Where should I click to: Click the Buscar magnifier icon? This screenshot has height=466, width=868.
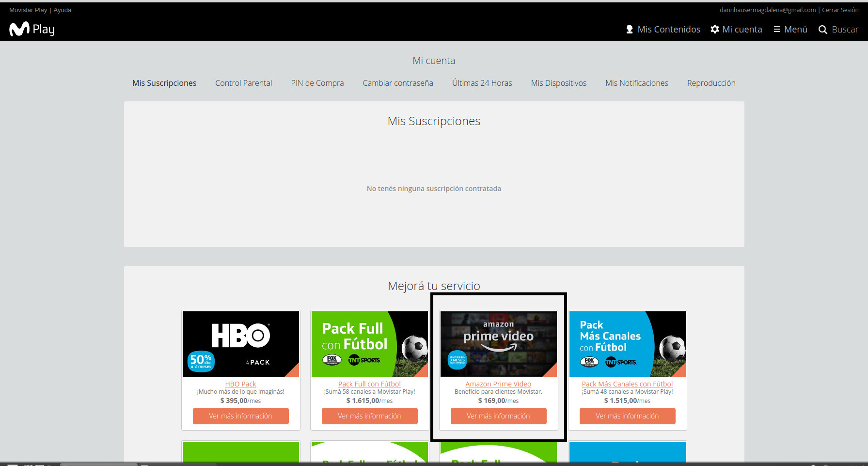click(822, 30)
